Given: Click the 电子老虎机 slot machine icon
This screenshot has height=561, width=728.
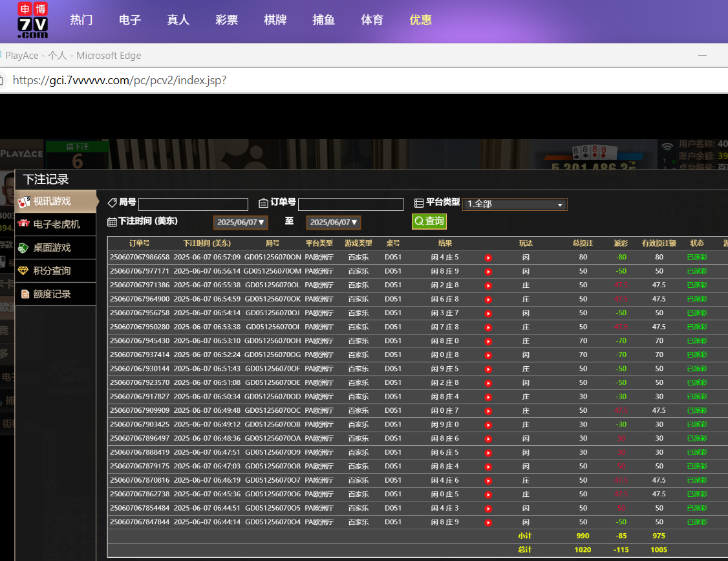Looking at the screenshot, I should (24, 225).
